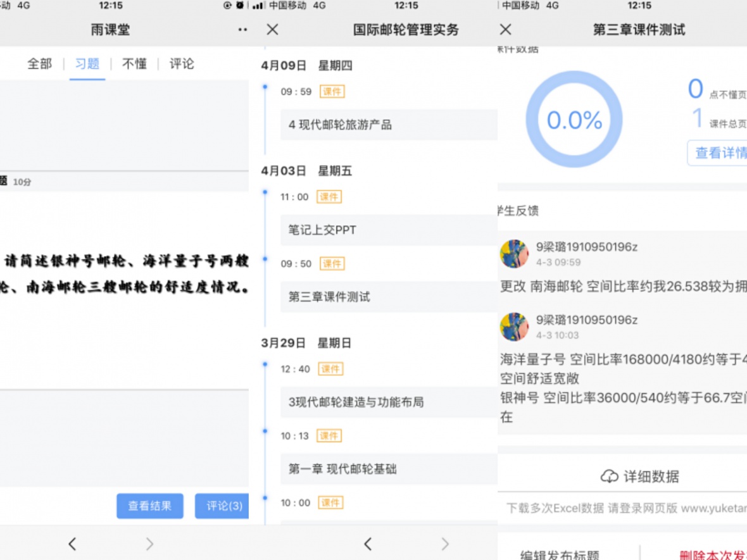
Task: Select 3现代邮轮建造与功能布局 in the timeline
Action: point(388,402)
